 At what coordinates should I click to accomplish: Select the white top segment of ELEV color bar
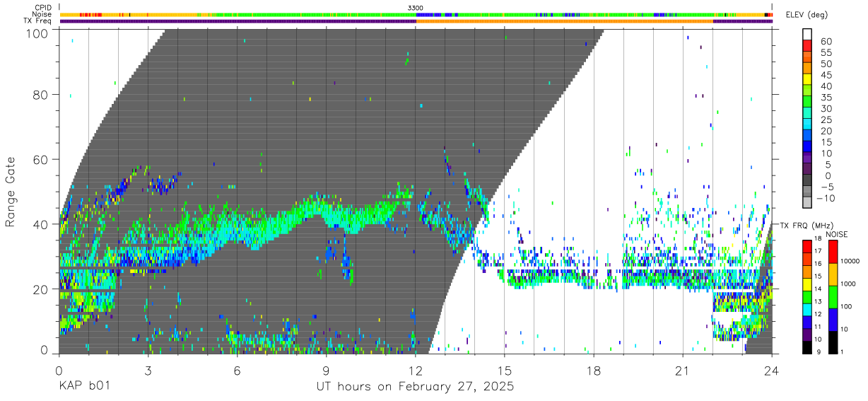(x=807, y=35)
